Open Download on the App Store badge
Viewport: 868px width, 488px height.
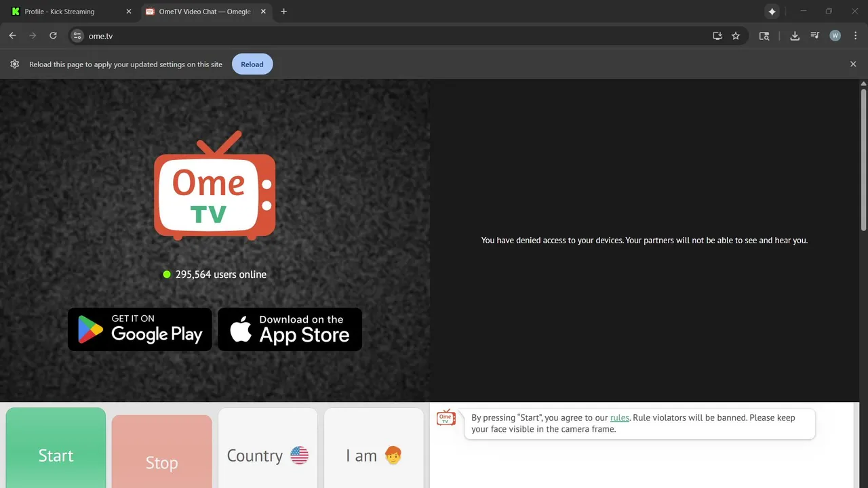[x=290, y=329]
